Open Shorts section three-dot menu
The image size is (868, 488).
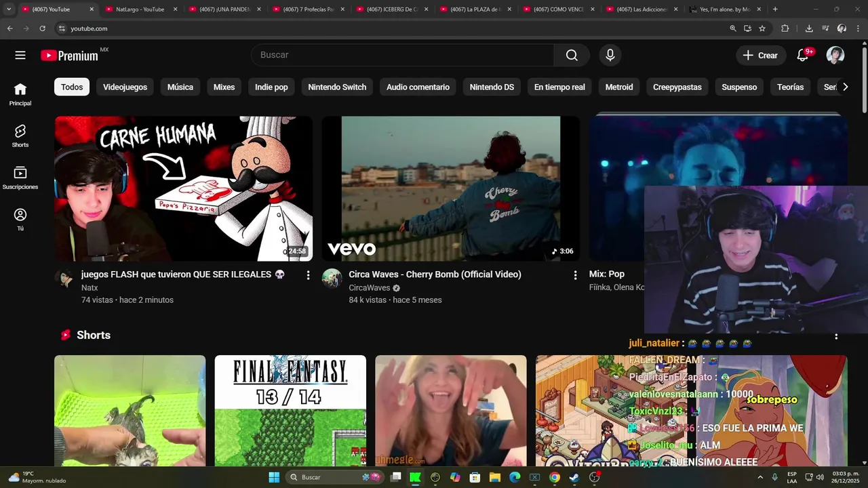(x=836, y=336)
